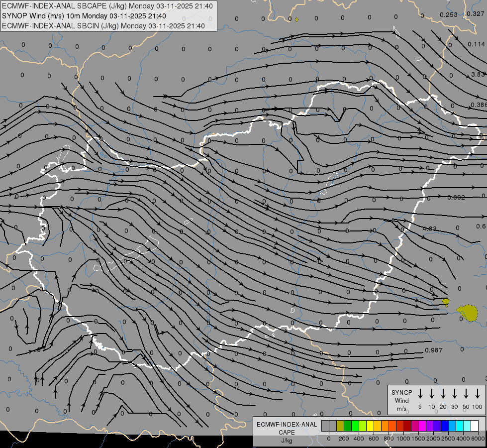Viewport: 487px width, 448px height.
Task: Select the white CAPE legend swatch
Action: [475, 426]
